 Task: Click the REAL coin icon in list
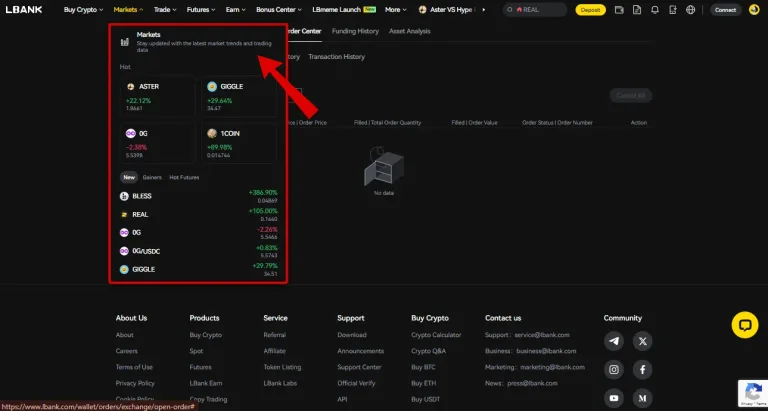pos(124,215)
